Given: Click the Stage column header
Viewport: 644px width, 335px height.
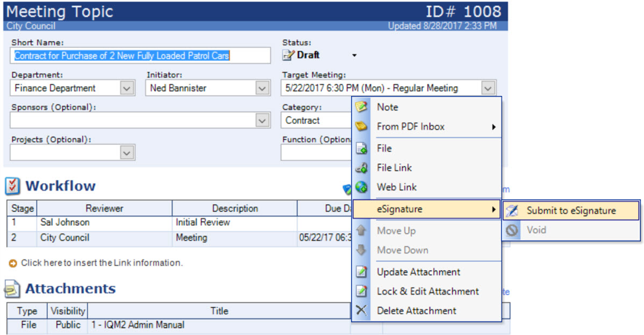Looking at the screenshot, I should click(22, 209).
